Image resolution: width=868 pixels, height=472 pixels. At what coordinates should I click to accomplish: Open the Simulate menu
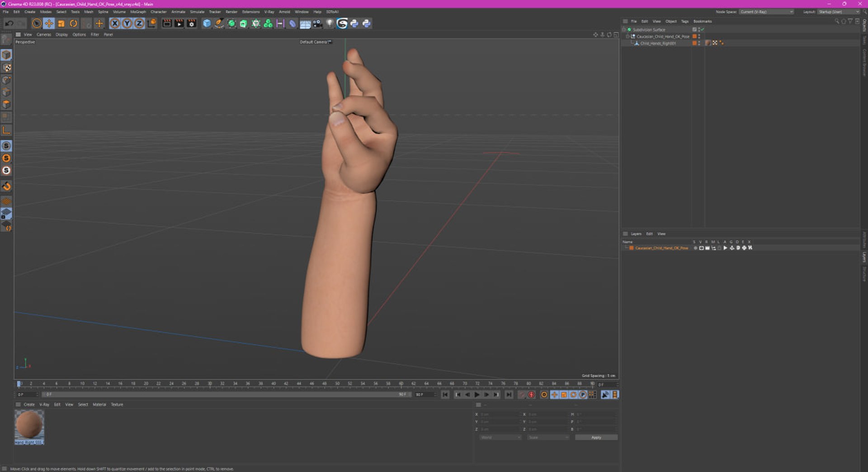pyautogui.click(x=197, y=12)
